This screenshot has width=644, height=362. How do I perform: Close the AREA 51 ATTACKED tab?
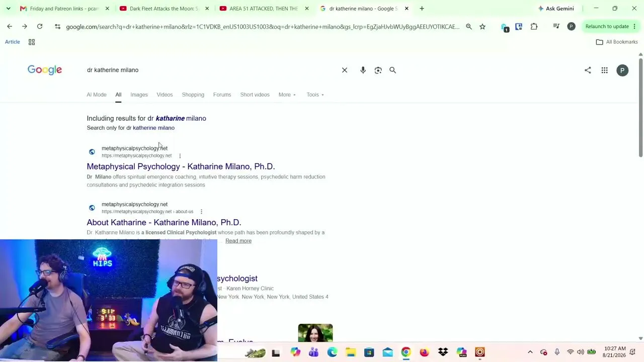coord(306,9)
